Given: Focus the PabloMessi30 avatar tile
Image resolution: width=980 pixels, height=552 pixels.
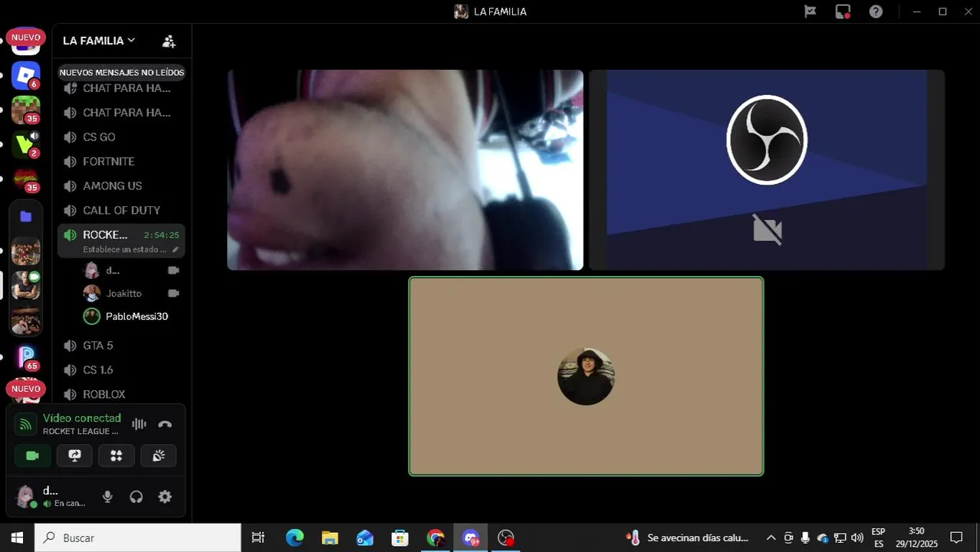Looking at the screenshot, I should point(586,376).
